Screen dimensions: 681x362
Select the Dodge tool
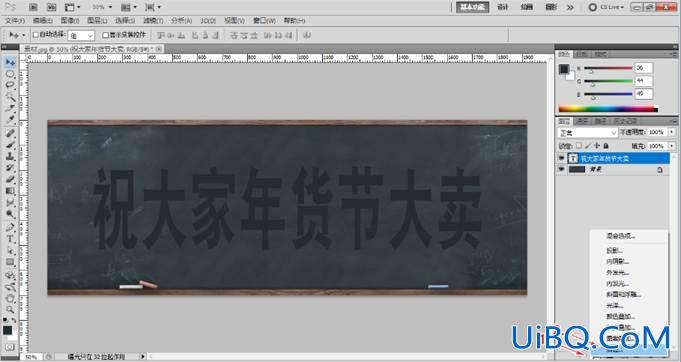10,214
